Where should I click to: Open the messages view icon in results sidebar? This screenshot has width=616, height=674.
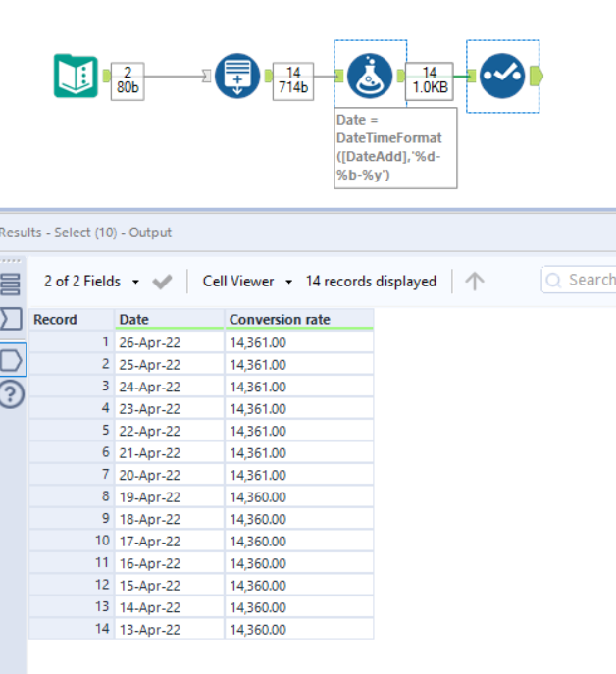[11, 284]
